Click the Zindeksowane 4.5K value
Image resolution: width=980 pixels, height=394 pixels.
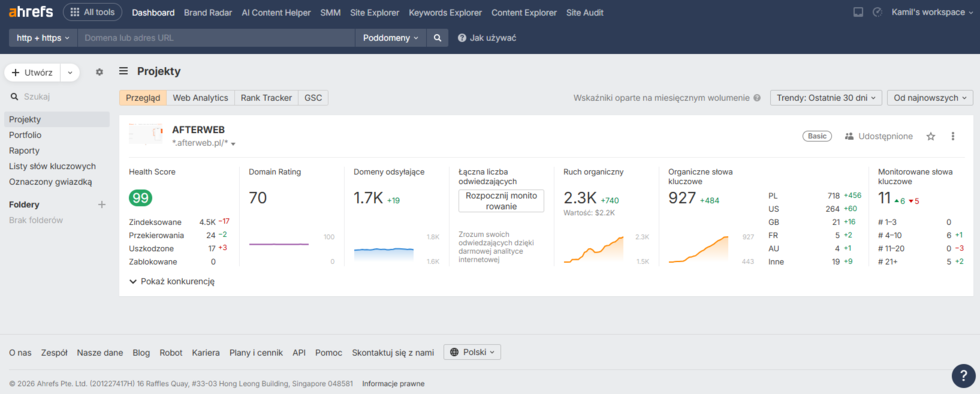(208, 221)
